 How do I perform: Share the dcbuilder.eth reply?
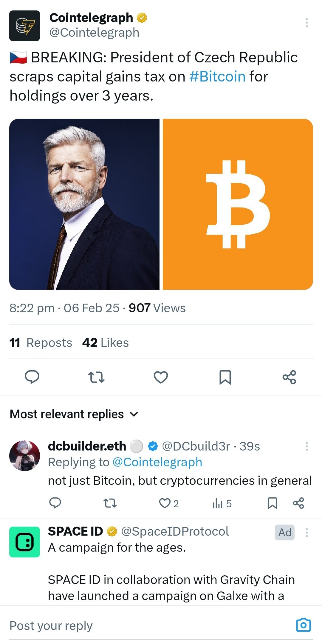tap(298, 503)
